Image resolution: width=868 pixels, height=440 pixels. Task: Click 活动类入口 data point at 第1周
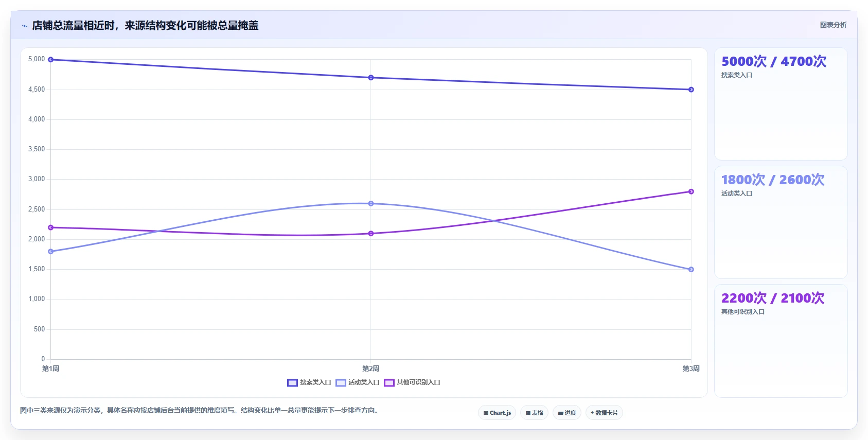[x=50, y=252]
